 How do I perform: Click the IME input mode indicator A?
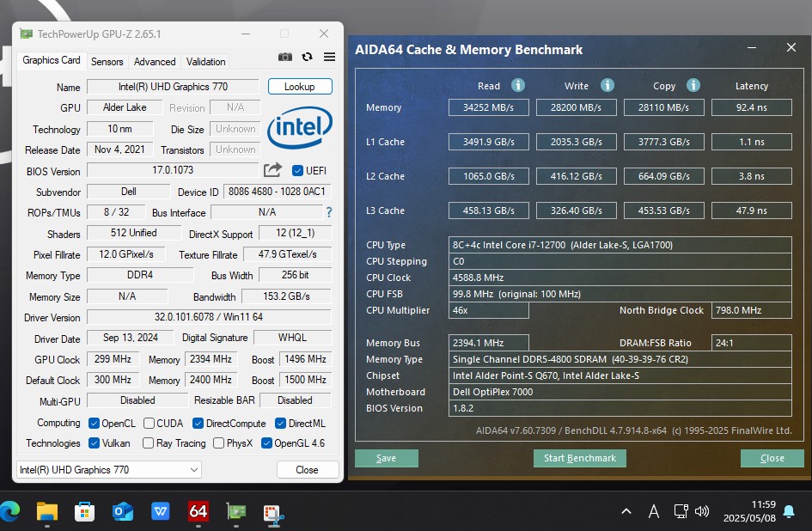[654, 512]
